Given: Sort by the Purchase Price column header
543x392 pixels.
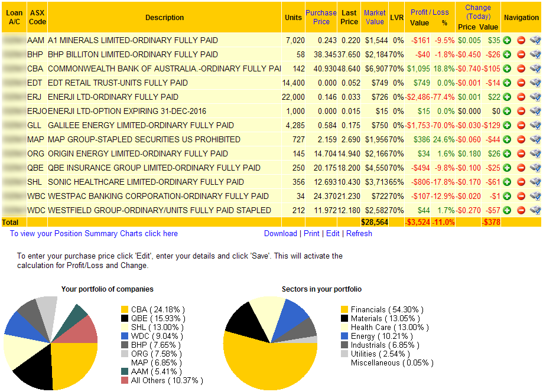Looking at the screenshot, I should click(x=321, y=17).
